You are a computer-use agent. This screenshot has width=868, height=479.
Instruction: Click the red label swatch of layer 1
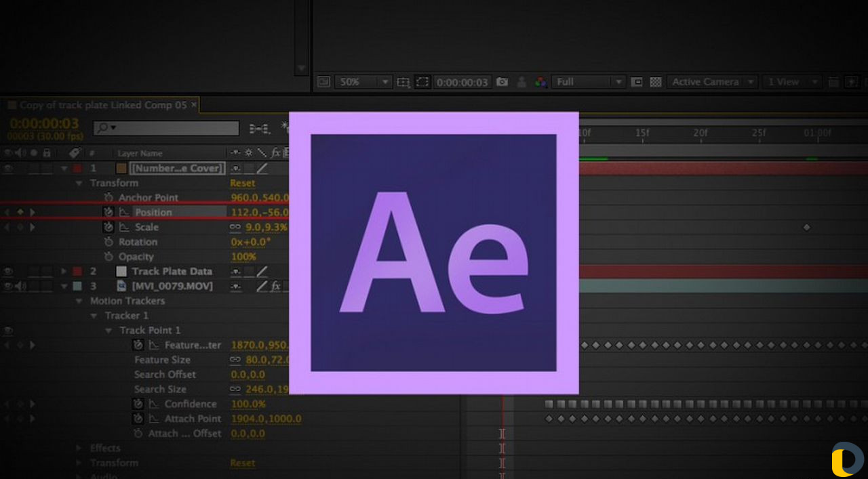(x=77, y=169)
